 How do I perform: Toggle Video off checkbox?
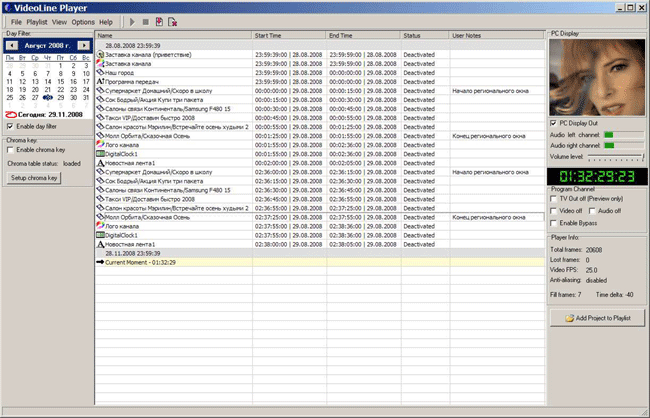[x=553, y=211]
